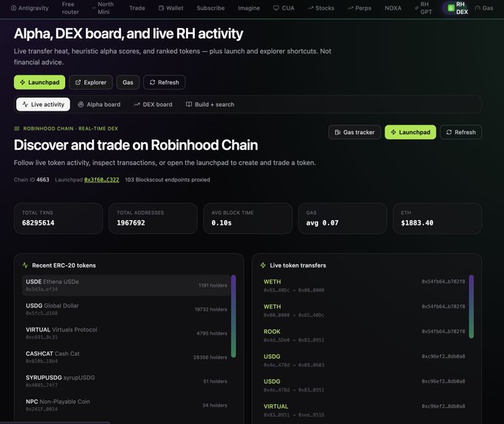The image size is (504, 424).
Task: Open the North Mini nav item
Action: pos(103,8)
